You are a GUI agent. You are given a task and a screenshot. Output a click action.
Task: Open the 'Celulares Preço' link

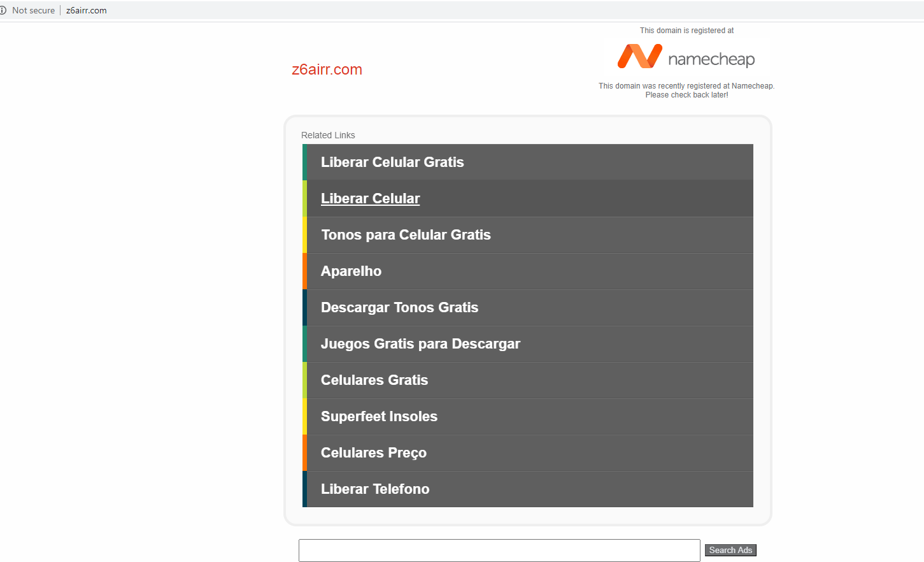(x=374, y=453)
